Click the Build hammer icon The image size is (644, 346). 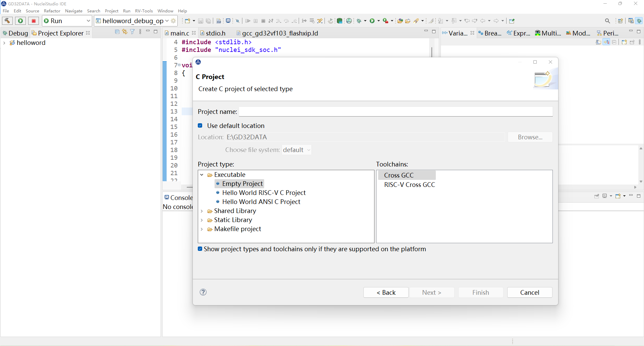pos(7,21)
